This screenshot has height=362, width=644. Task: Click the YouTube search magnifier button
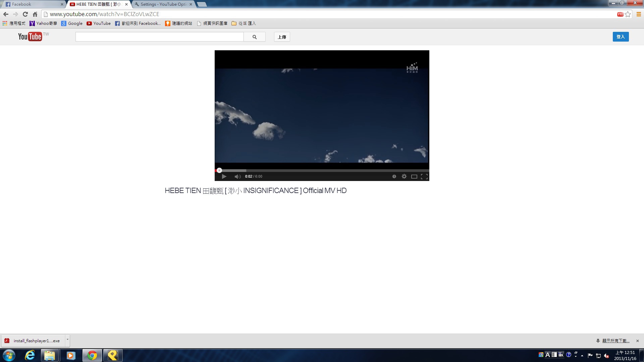[255, 37]
